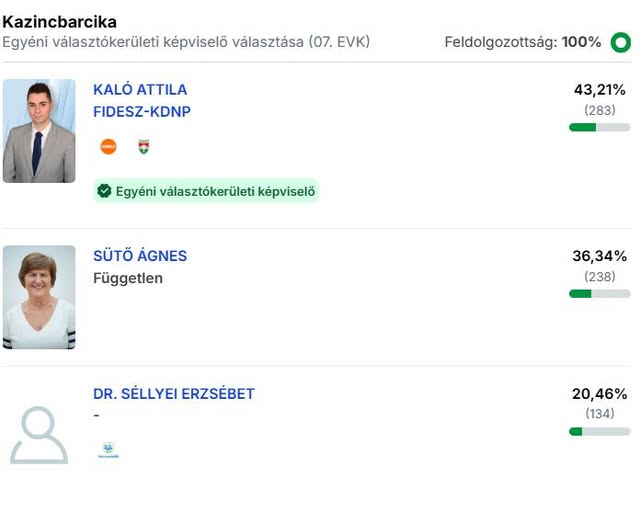Click the orange Fidesz party logo
640x523 pixels.
pos(108,147)
